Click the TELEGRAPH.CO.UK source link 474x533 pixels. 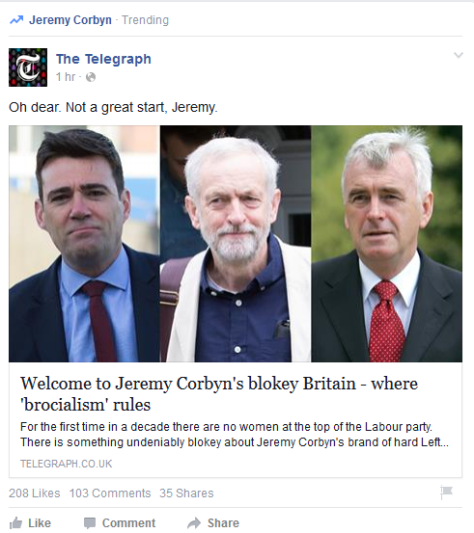point(66,464)
